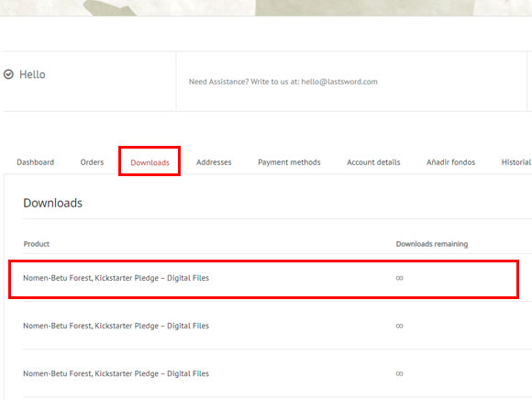This screenshot has height=400, width=532.
Task: View the Account details tab
Action: pyautogui.click(x=373, y=162)
